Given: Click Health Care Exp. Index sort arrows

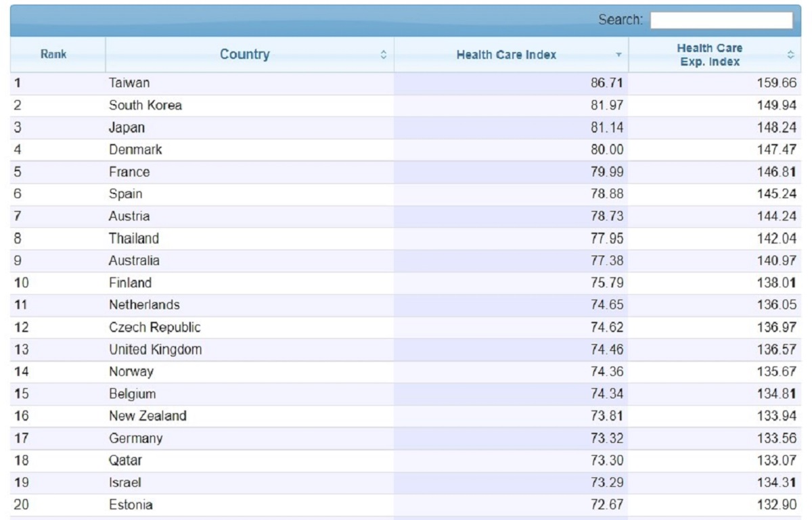Looking at the screenshot, I should (x=790, y=55).
